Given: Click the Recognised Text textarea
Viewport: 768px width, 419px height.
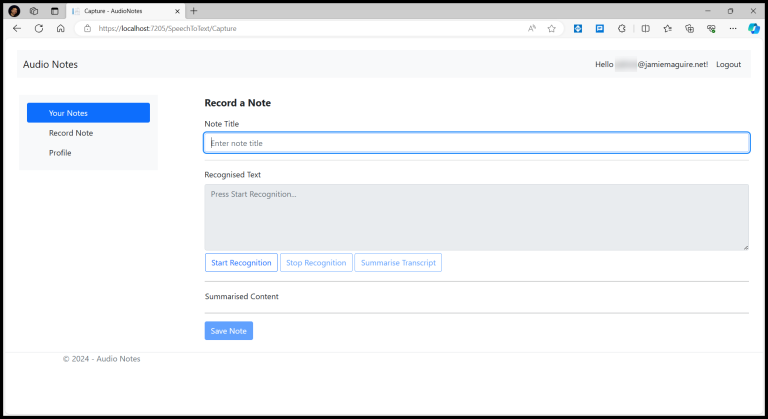Looking at the screenshot, I should click(x=477, y=217).
